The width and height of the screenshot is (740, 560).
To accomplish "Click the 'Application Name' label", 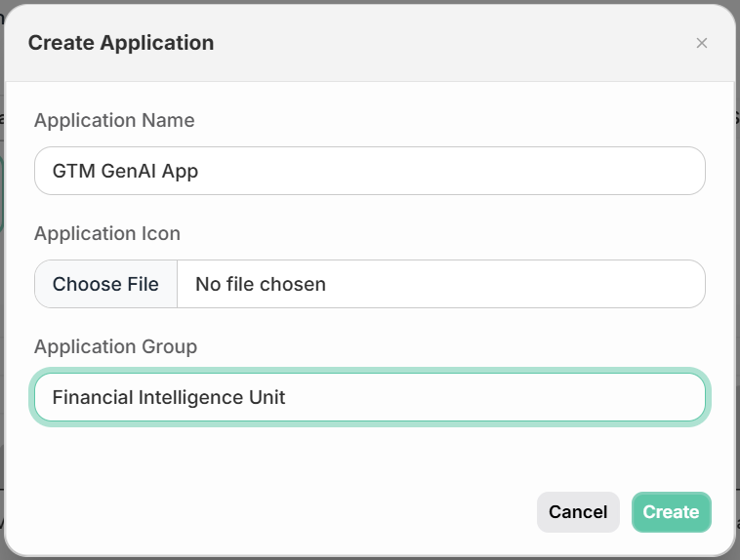I will pos(114,120).
